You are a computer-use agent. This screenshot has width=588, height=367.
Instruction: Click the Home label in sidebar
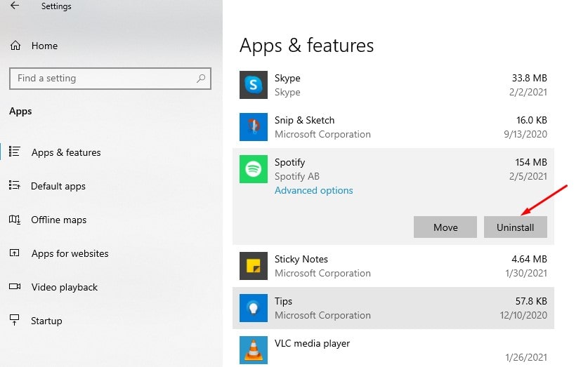coord(45,46)
